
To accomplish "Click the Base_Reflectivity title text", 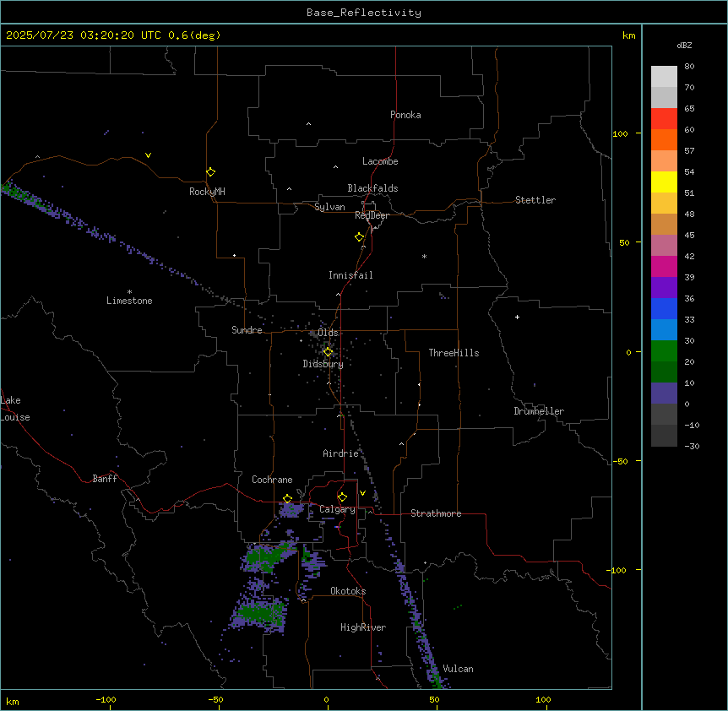I will click(364, 13).
